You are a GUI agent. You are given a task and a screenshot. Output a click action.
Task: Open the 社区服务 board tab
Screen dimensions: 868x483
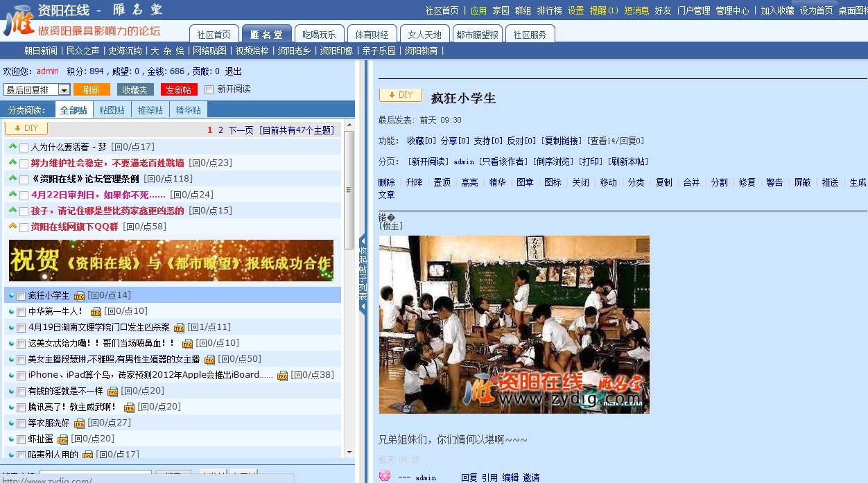(530, 34)
